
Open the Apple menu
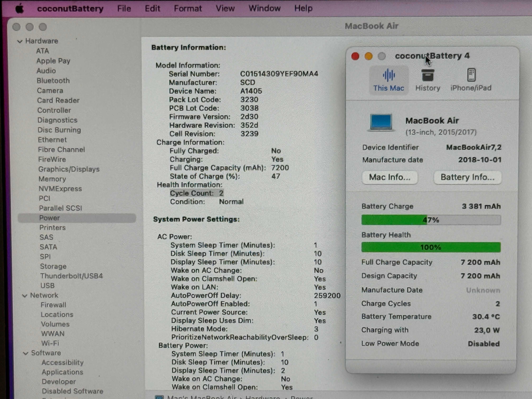tap(20, 9)
